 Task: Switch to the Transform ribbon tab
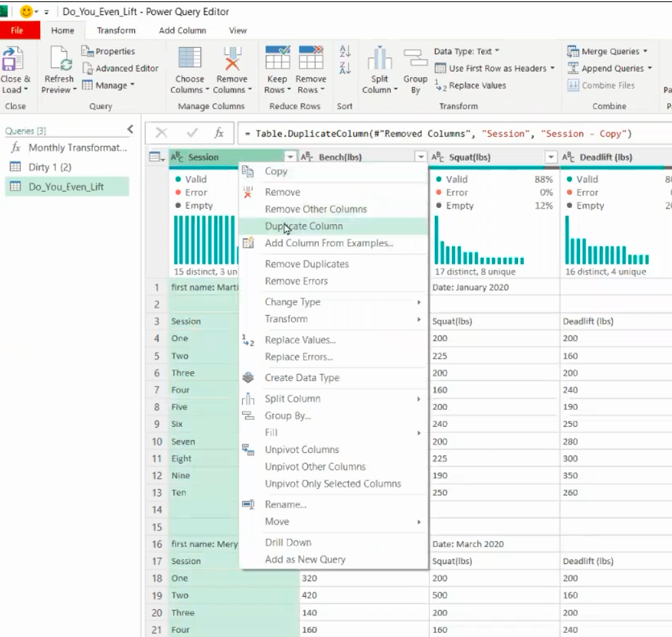[x=116, y=30]
